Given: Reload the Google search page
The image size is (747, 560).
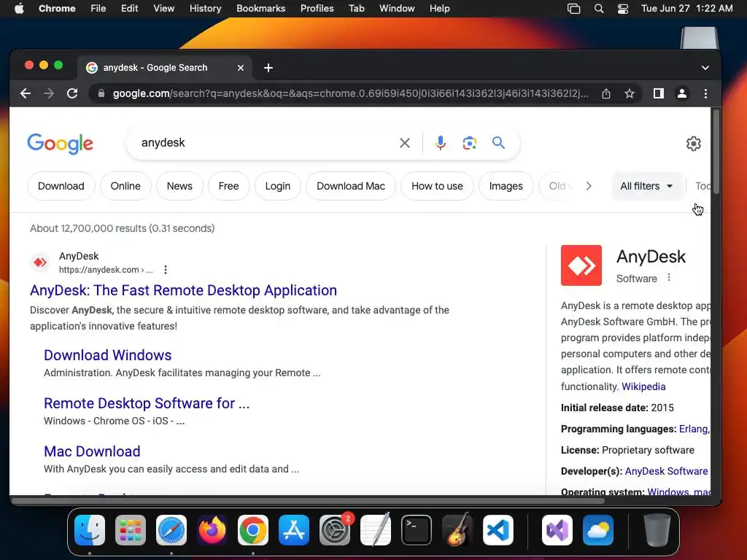Looking at the screenshot, I should point(72,93).
